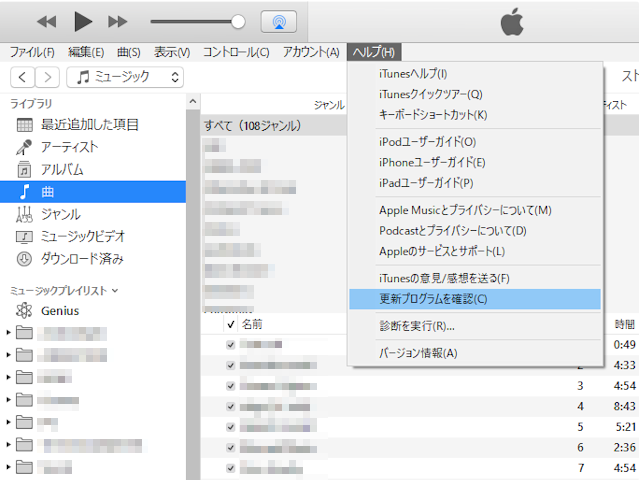Viewport: 641px width, 480px height.
Task: Open the ファイル(F) menu
Action: [x=32, y=52]
